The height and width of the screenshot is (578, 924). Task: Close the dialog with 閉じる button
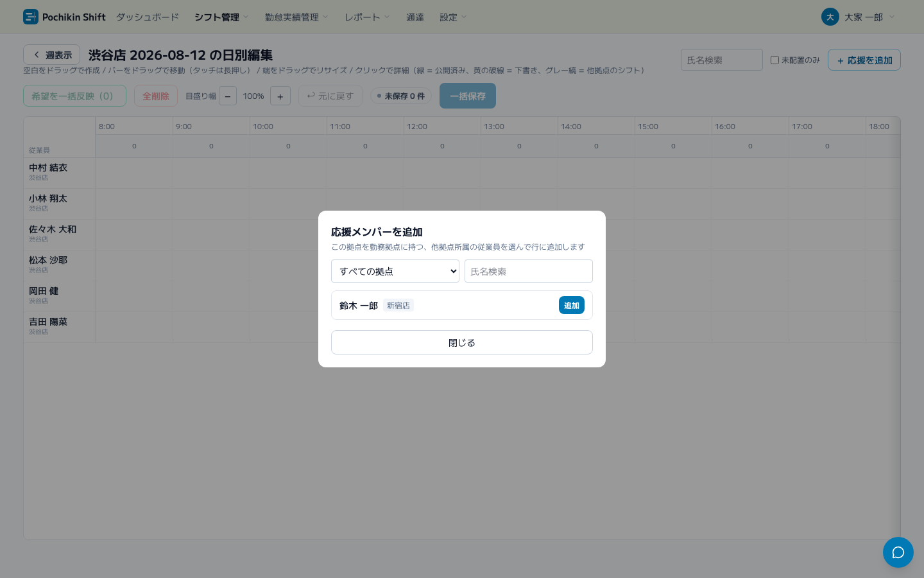[462, 342]
